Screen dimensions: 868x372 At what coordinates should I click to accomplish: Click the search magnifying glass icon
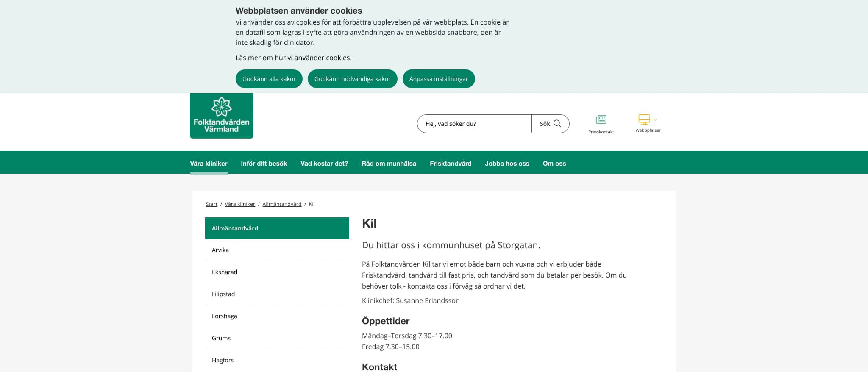click(557, 124)
